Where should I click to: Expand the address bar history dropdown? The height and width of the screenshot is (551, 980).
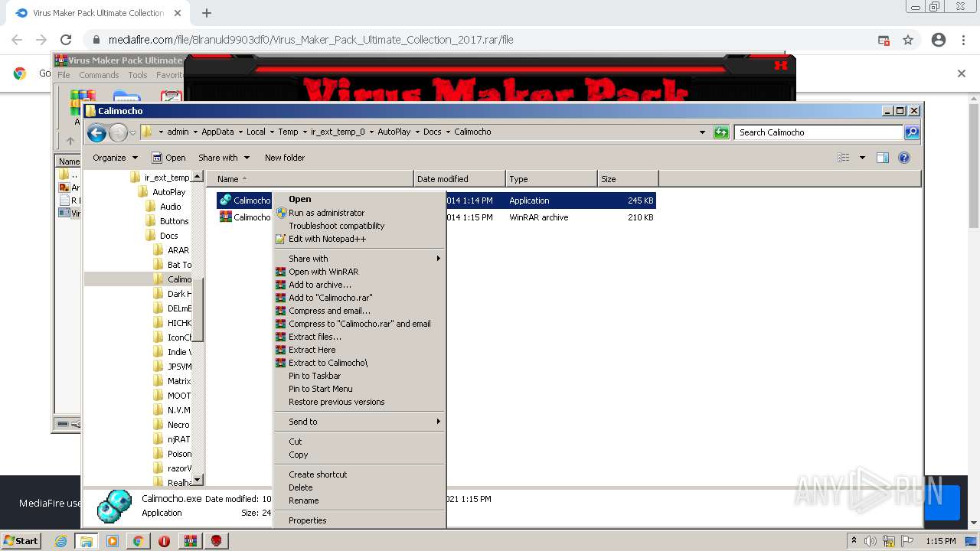click(703, 132)
